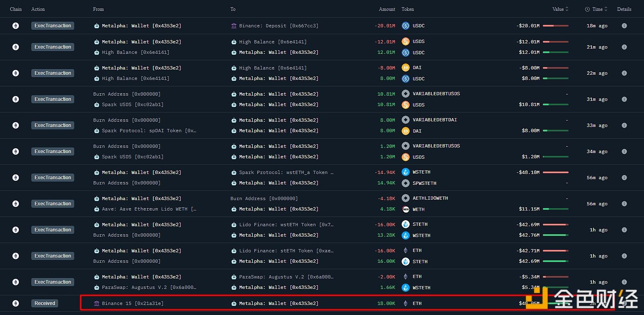The image size is (644, 315).
Task: Click USDS token icon for -12.01M amount
Action: (x=406, y=41)
